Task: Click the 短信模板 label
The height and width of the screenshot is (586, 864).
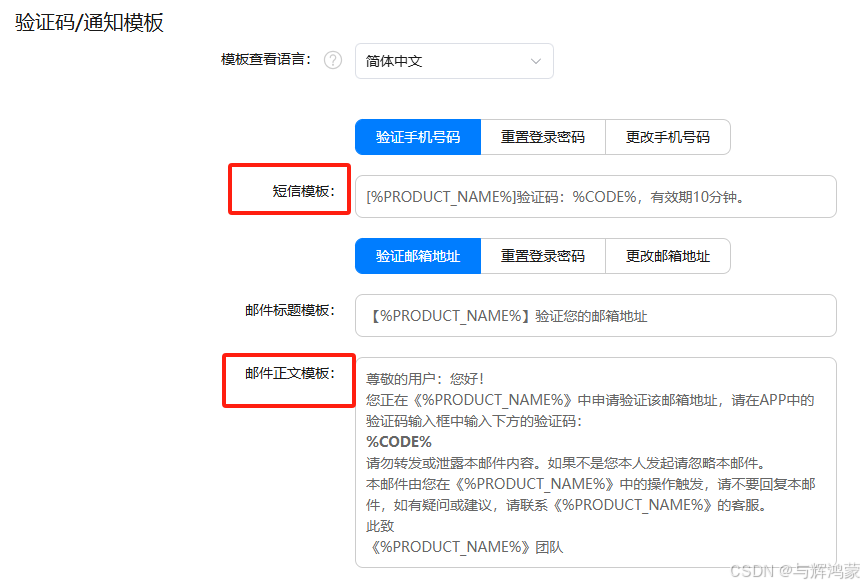Action: 304,191
